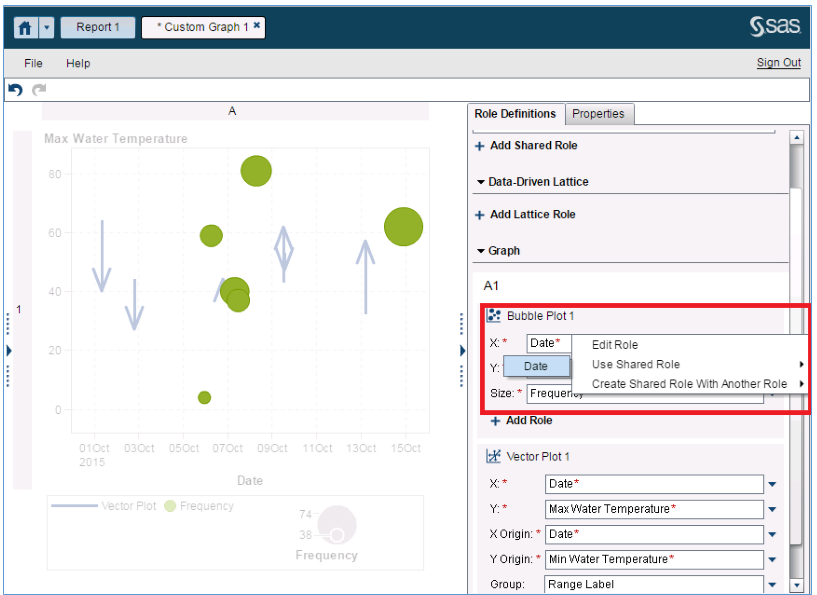Click the plus icon beside Add Role
Viewport: 817px width, 595px height.
[x=496, y=422]
